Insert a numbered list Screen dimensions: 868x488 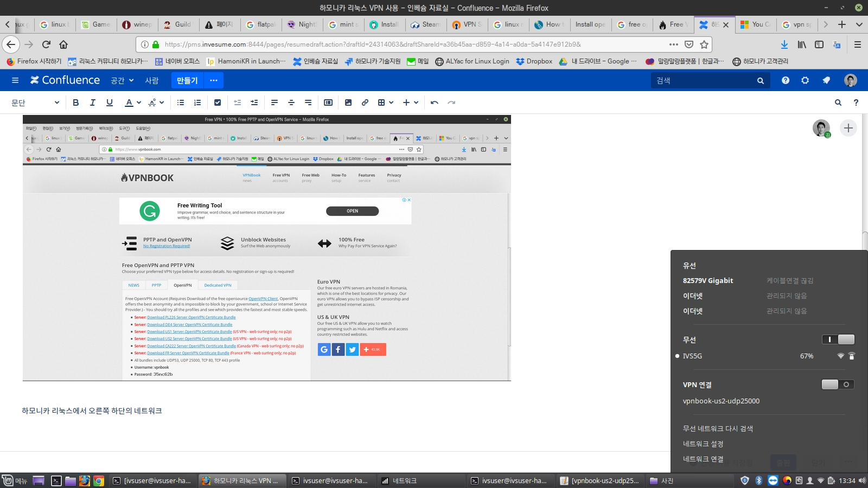197,102
